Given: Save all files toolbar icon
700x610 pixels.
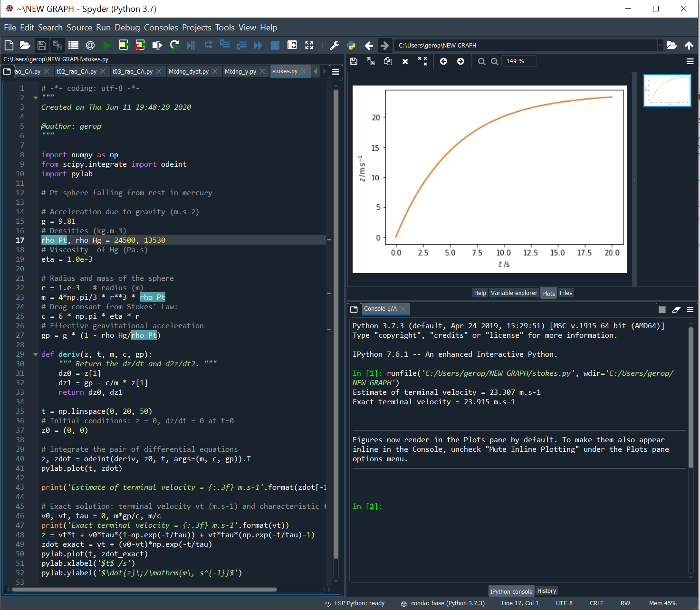Looking at the screenshot, I should pos(58,45).
